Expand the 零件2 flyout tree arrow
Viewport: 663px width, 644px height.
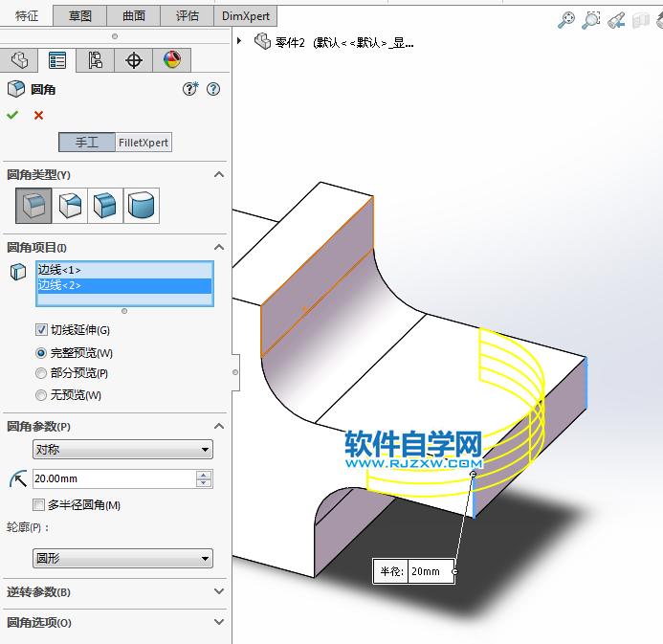239,41
